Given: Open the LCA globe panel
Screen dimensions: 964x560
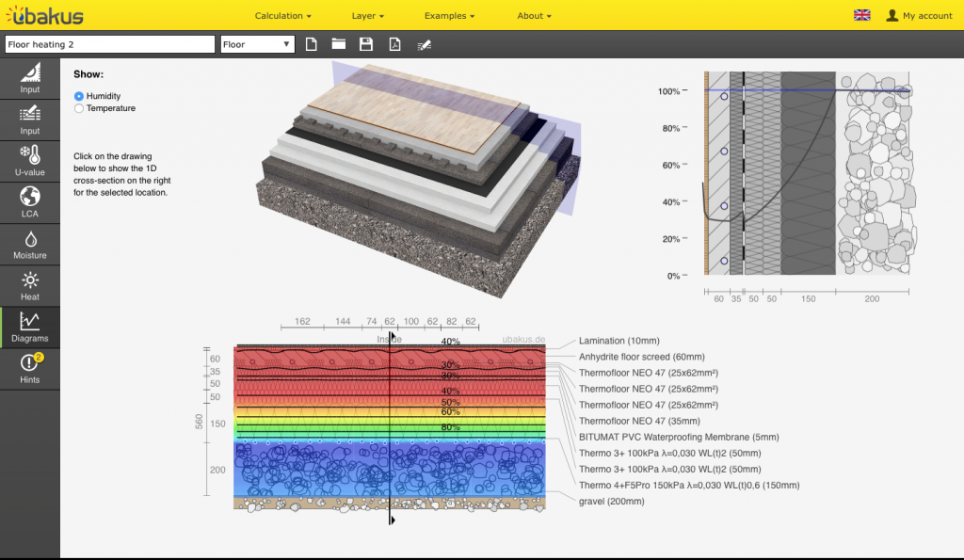Looking at the screenshot, I should [x=30, y=202].
